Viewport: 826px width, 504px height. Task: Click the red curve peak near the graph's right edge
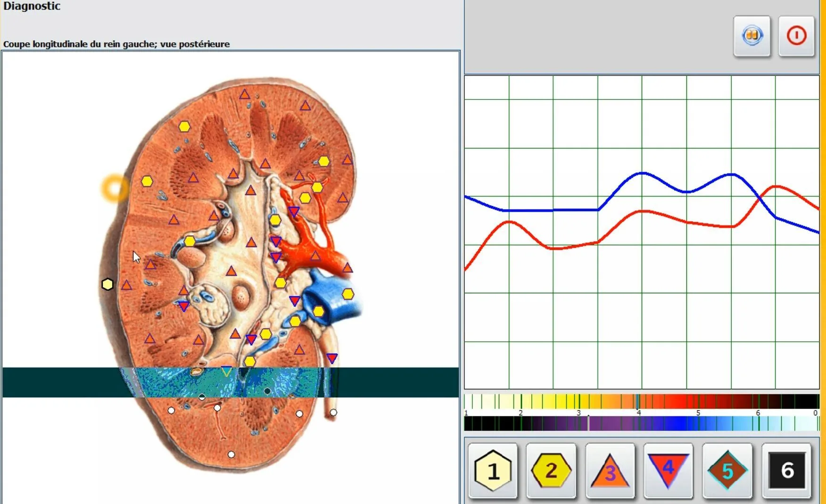coord(776,187)
